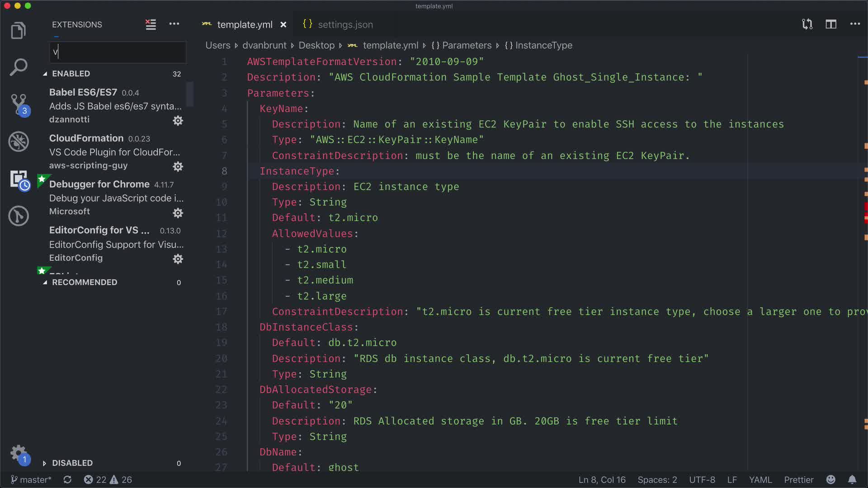Screen dimensions: 868x488
Task: Open notifications bell in status bar
Action: point(852,479)
